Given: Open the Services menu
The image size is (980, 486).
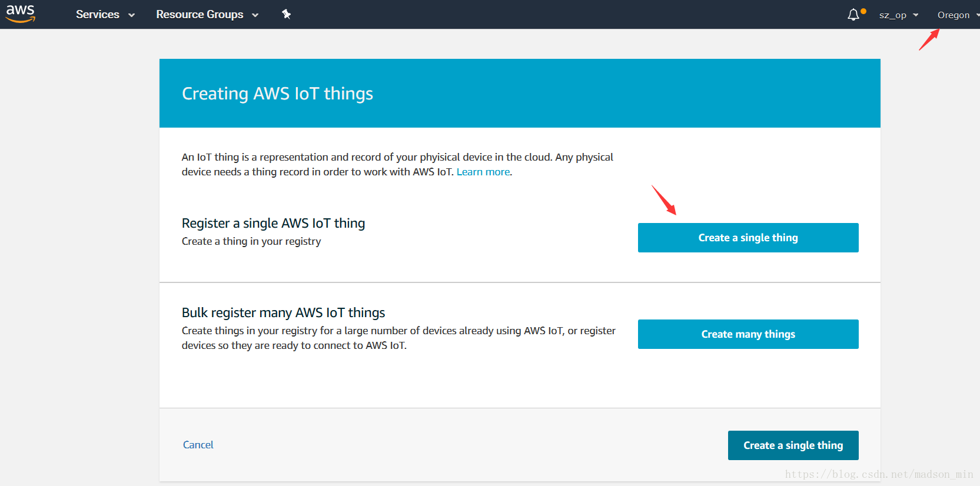Looking at the screenshot, I should coord(105,15).
